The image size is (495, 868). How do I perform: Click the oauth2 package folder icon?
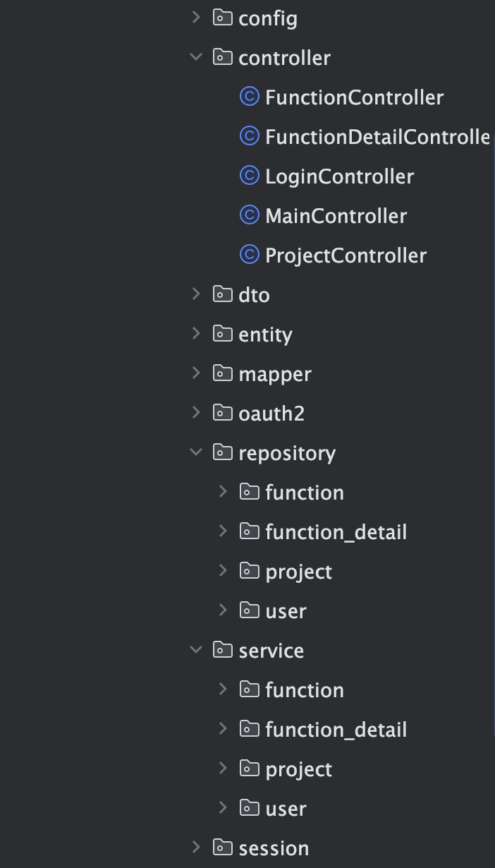[x=223, y=413]
